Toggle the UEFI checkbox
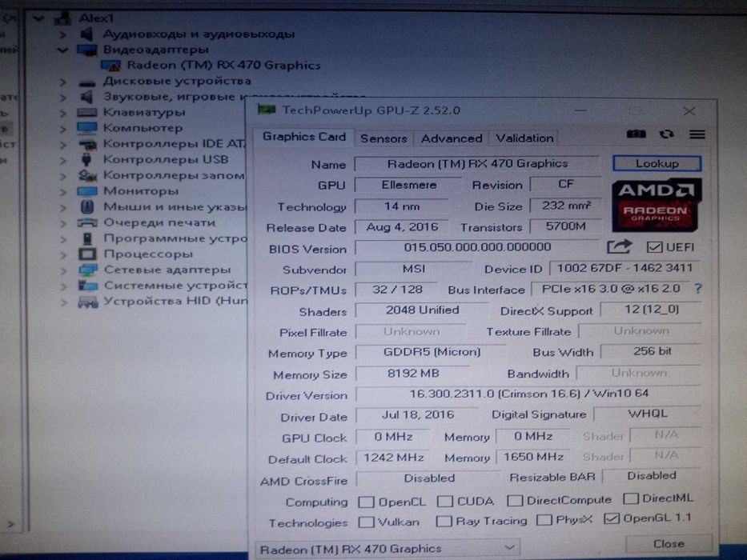 pos(654,247)
